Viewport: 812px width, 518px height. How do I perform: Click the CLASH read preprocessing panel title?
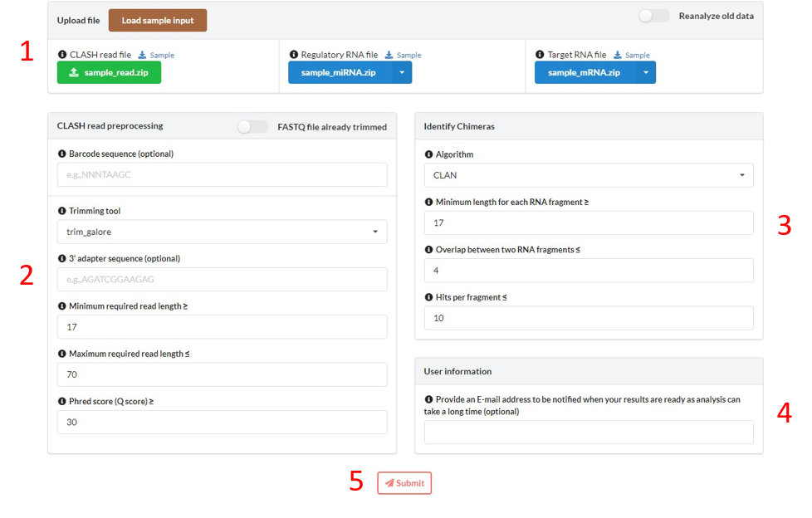click(x=110, y=126)
